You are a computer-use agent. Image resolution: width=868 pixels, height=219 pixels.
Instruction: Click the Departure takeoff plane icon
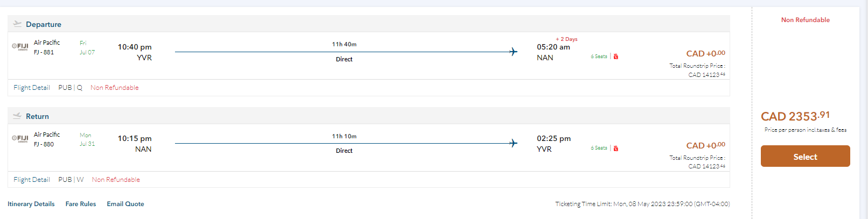17,24
